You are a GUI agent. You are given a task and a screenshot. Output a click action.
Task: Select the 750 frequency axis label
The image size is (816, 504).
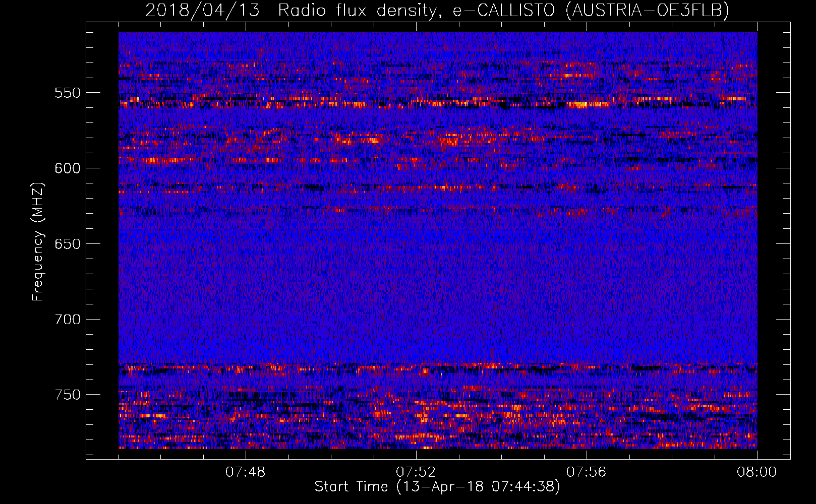point(68,395)
